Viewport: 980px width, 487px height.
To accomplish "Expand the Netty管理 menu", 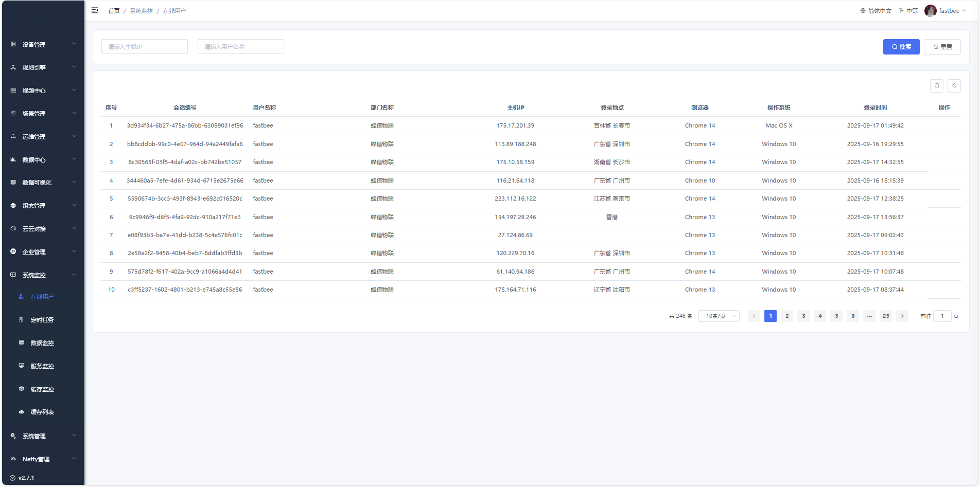I will coord(43,459).
